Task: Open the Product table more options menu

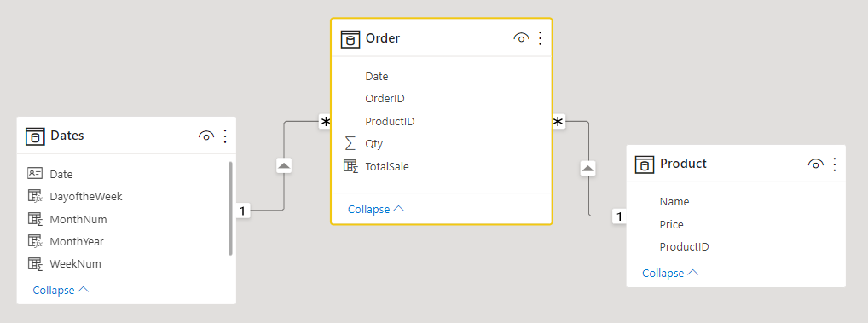Action: tap(835, 164)
